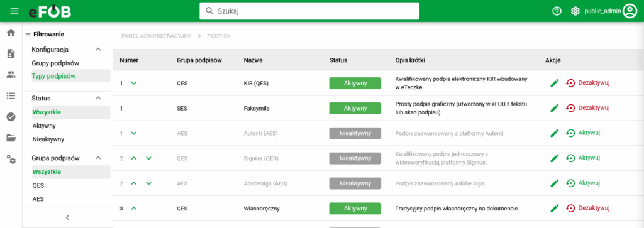Move Signius (QES) row down
This screenshot has height=228, width=644.
pos(148,158)
